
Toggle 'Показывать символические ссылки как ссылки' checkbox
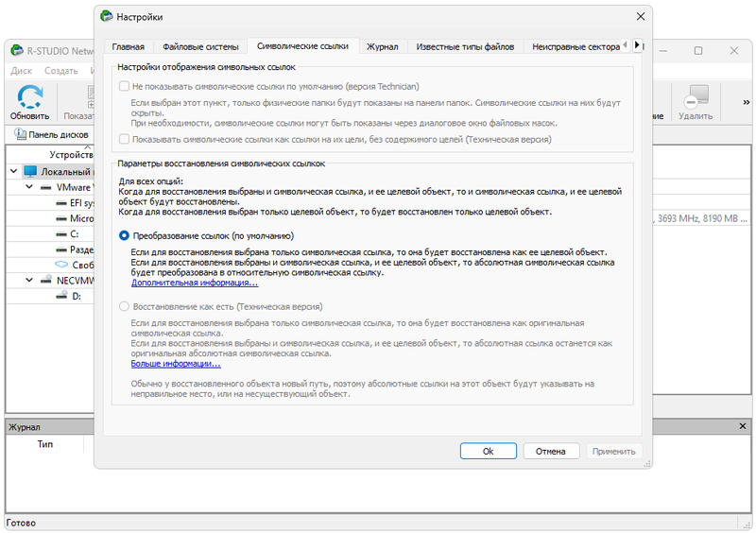point(124,140)
